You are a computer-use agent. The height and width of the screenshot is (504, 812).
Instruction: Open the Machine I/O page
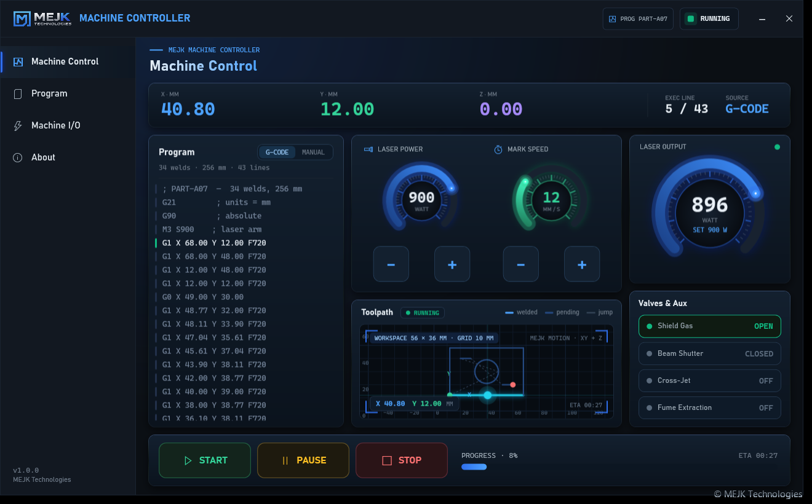point(68,125)
